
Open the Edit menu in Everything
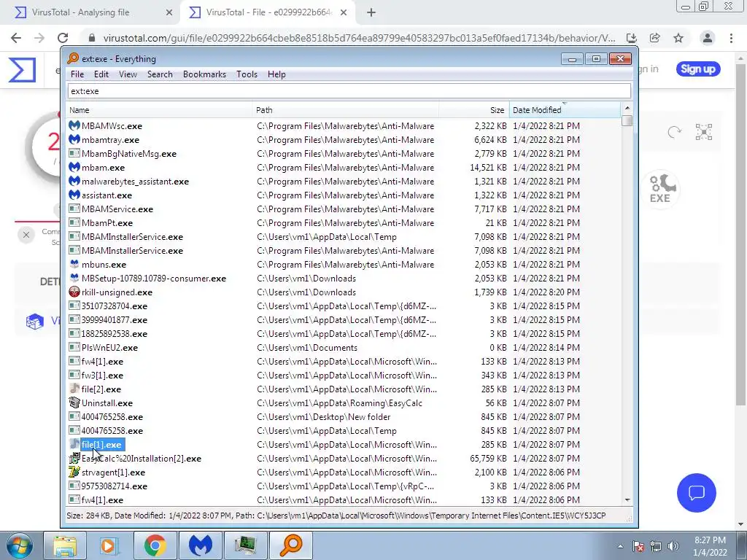(x=101, y=74)
